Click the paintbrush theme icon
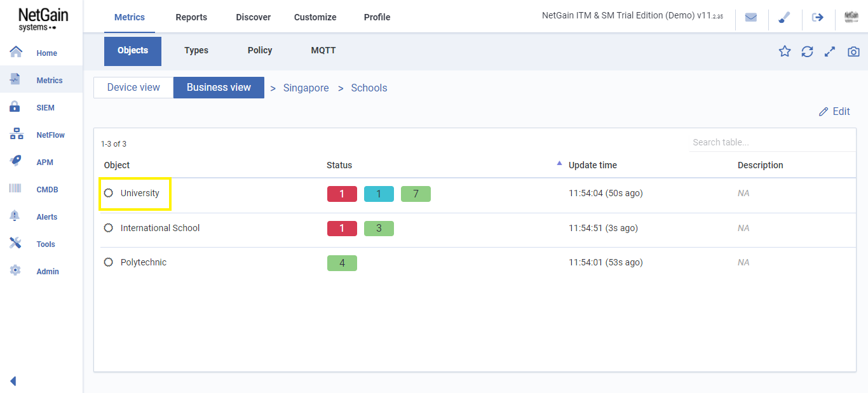 (784, 17)
